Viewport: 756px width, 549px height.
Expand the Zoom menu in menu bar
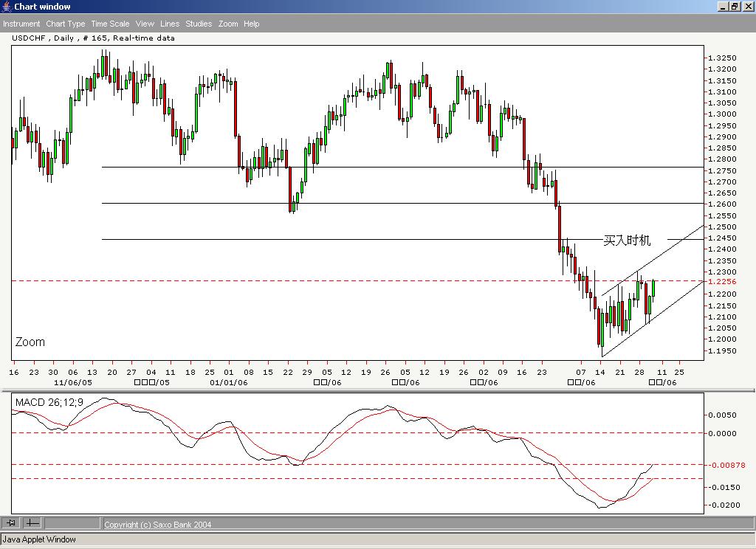[228, 24]
